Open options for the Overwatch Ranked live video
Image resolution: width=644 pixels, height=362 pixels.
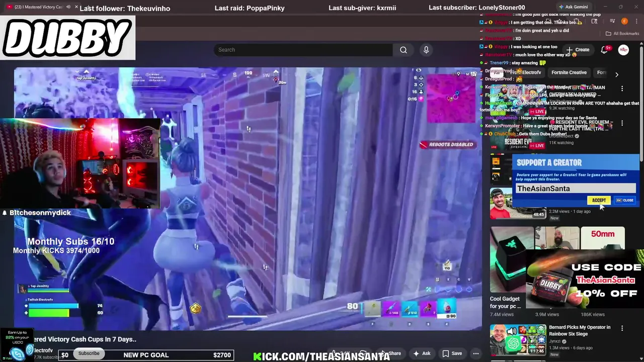[622, 88]
